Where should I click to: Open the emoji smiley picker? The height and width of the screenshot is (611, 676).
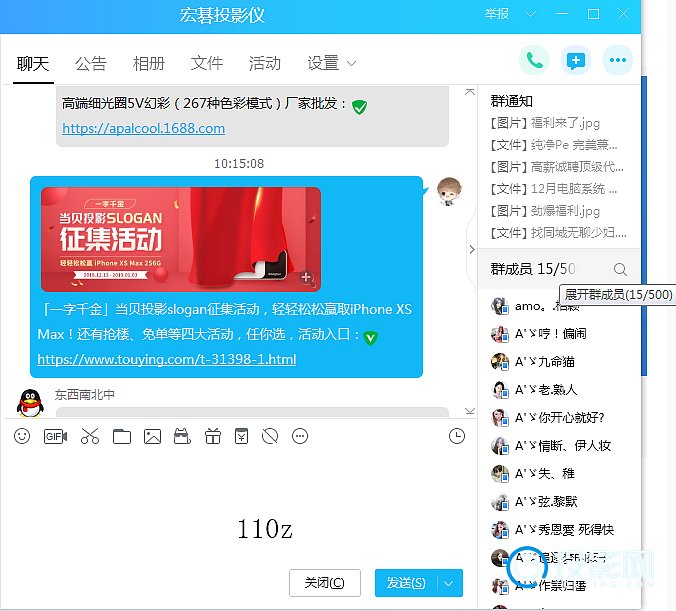tap(22, 436)
